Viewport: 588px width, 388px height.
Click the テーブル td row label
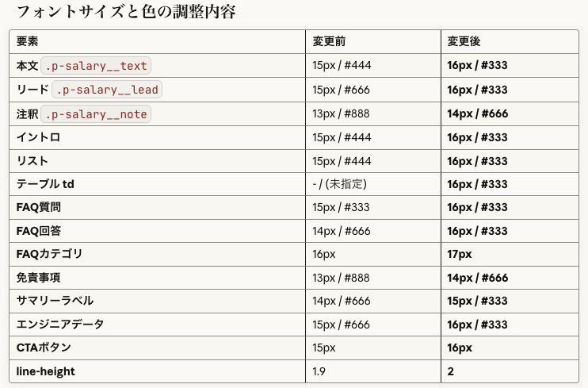pos(45,184)
